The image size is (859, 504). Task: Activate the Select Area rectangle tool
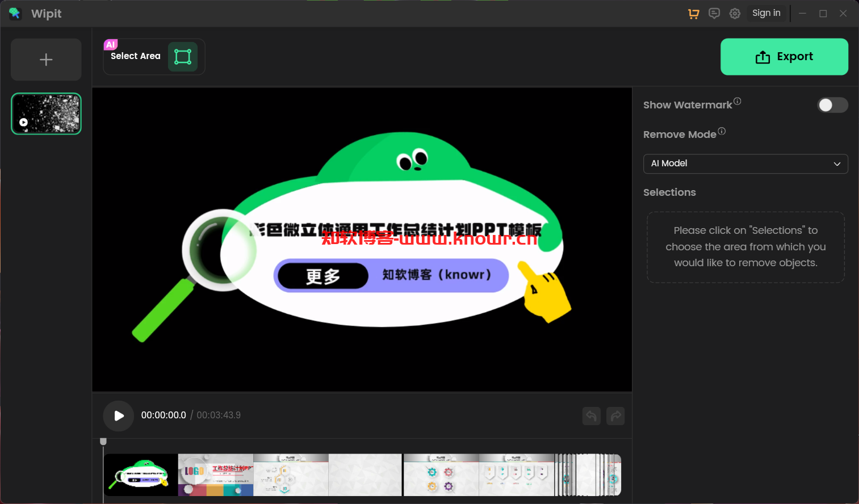point(183,57)
